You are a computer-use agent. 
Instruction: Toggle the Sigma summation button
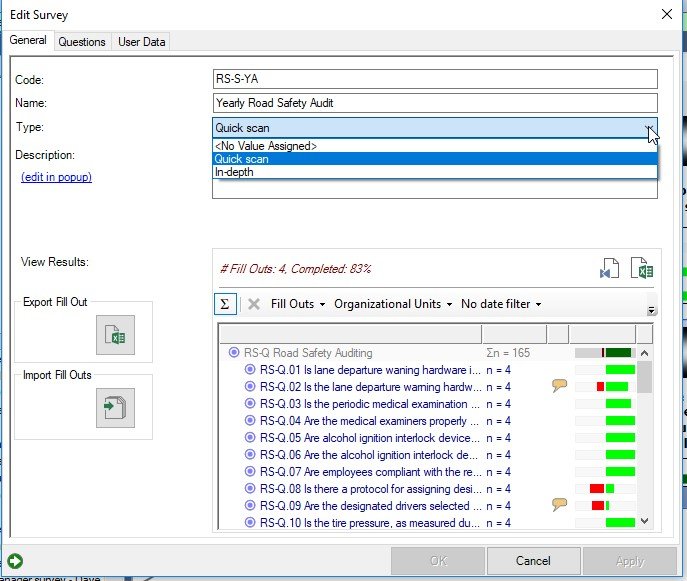[225, 304]
